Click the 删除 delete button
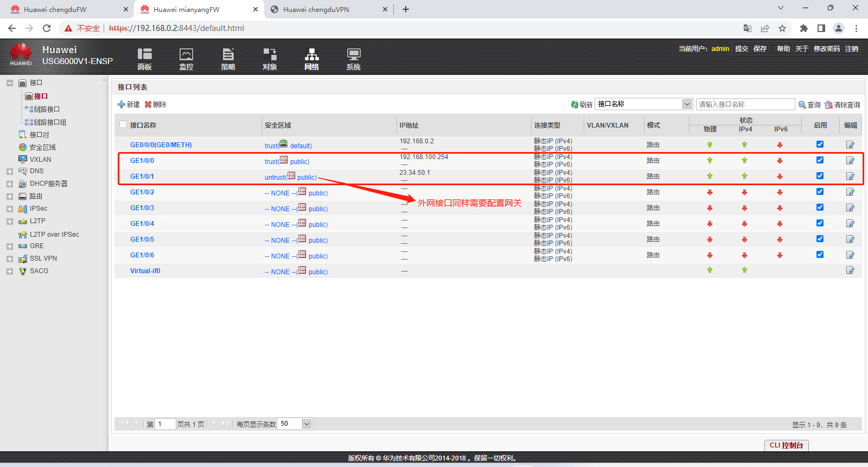 156,104
